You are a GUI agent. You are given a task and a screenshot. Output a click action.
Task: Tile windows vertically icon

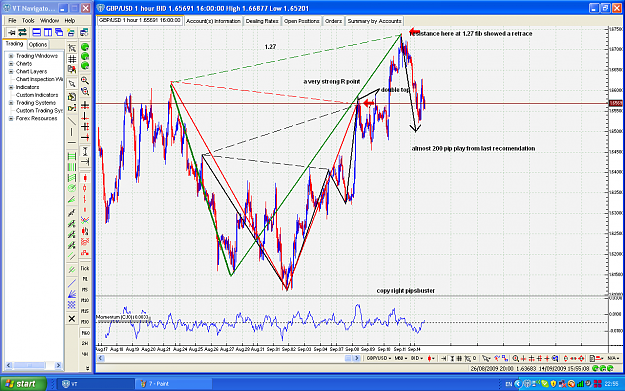[x=48, y=32]
